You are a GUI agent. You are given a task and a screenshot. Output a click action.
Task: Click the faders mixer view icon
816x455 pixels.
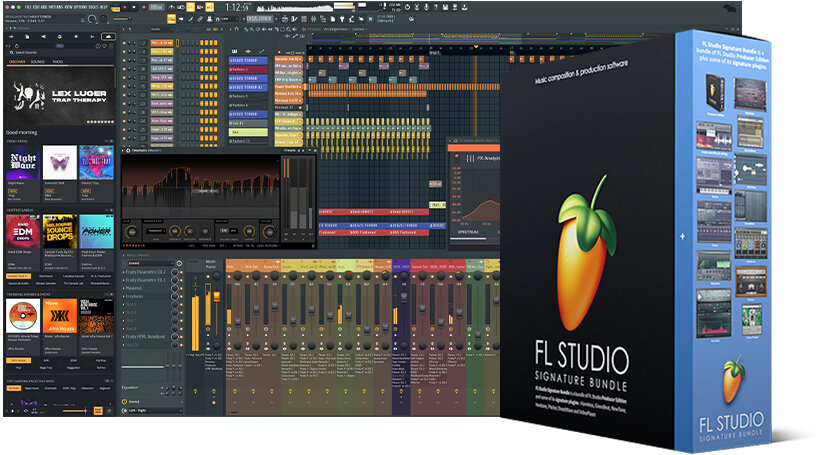tap(314, 19)
